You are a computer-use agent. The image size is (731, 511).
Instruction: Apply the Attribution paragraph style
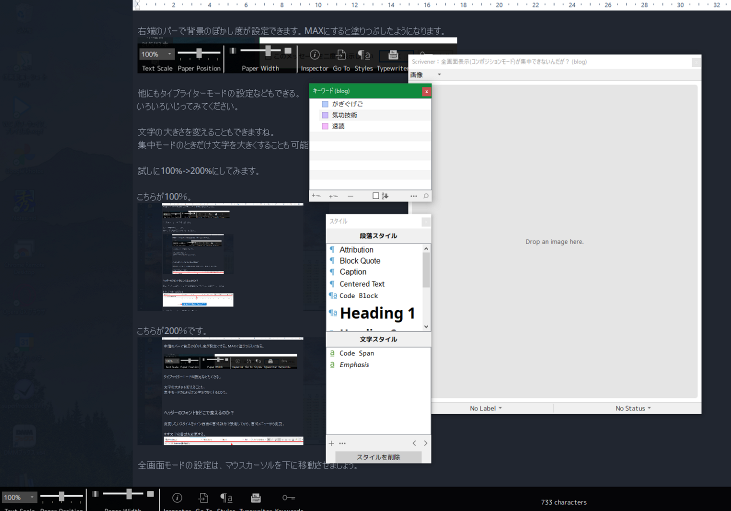tap(374, 249)
